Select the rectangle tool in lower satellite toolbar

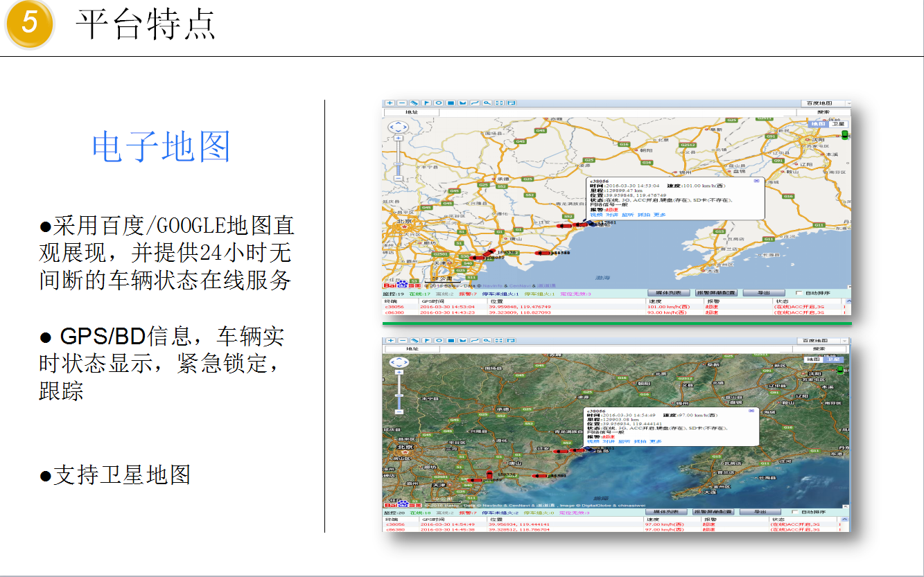(451, 340)
